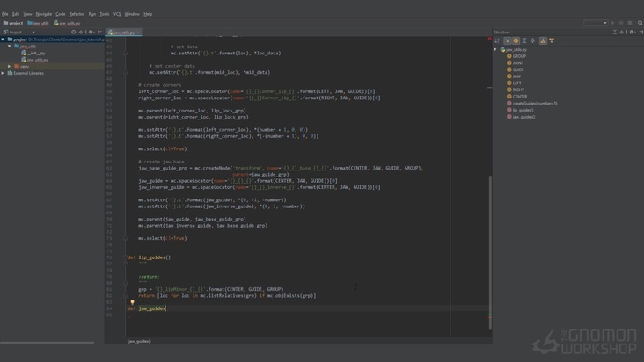
Task: Click the Expand All icon in Structure toolbar
Action: (524, 40)
